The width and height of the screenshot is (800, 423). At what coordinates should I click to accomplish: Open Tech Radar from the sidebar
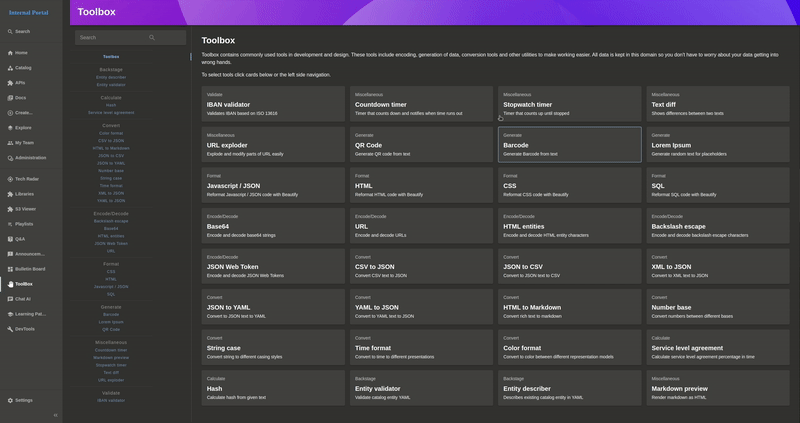pos(25,178)
